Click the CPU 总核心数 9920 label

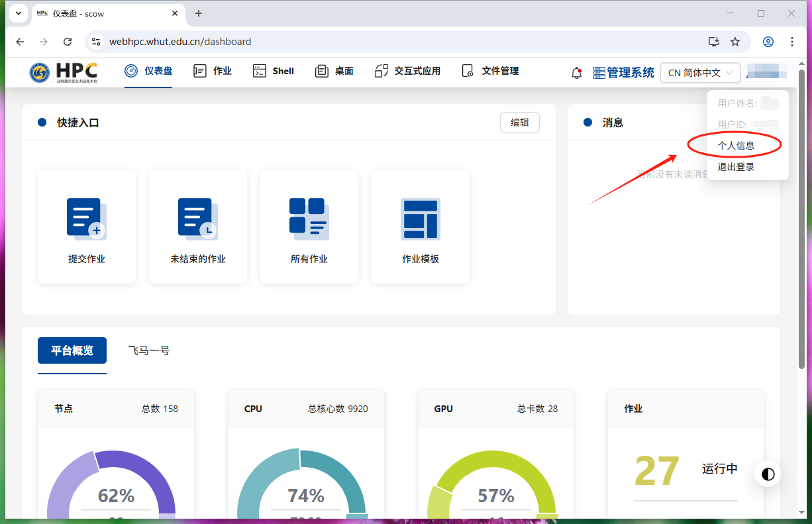pyautogui.click(x=306, y=409)
